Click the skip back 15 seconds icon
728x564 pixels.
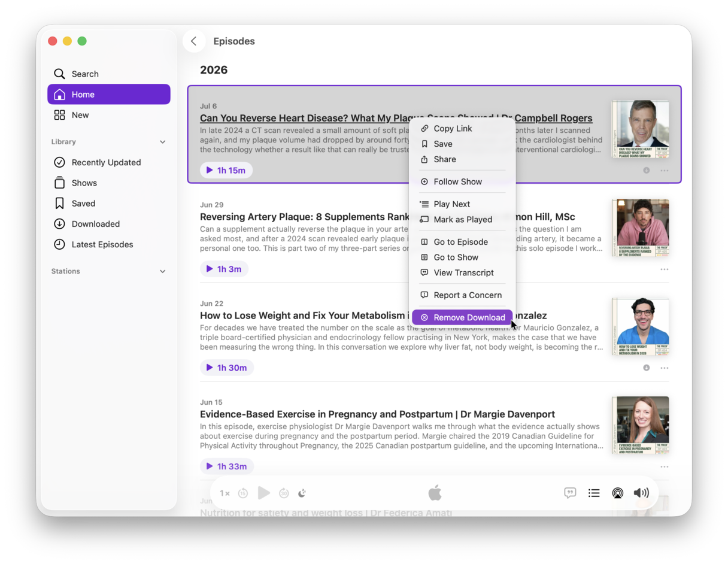point(243,493)
